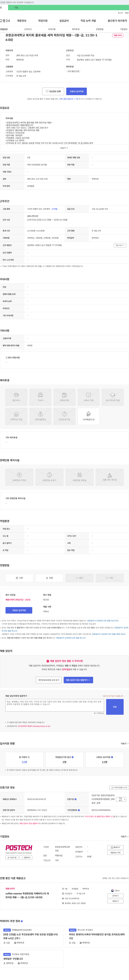Click 채용정보 더보기 in 기업정보

tap(115, 853)
